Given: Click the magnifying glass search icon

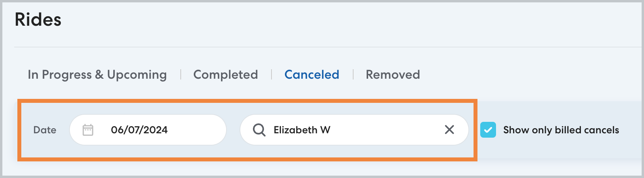Looking at the screenshot, I should pos(259,130).
